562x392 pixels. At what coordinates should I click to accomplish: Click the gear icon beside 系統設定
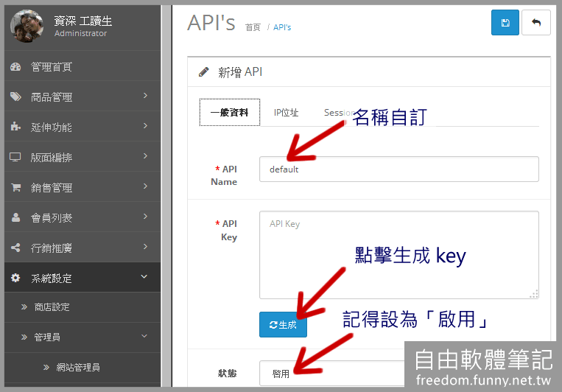[15, 278]
